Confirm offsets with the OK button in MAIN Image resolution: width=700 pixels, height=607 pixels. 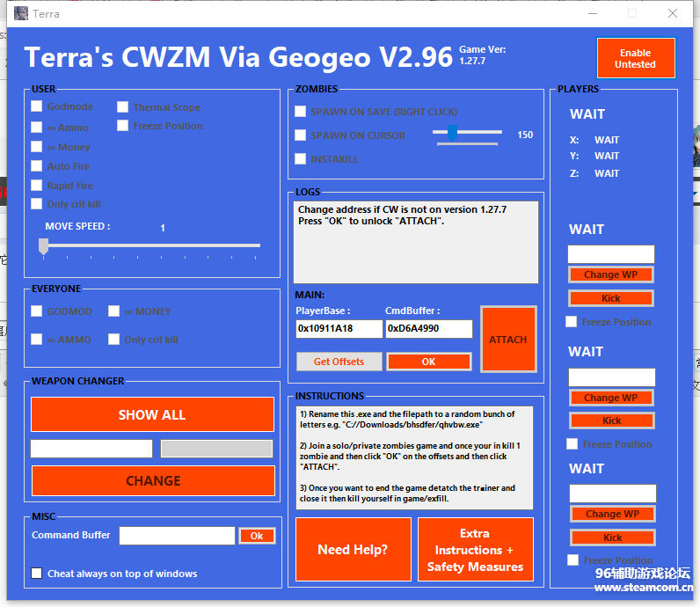point(428,362)
